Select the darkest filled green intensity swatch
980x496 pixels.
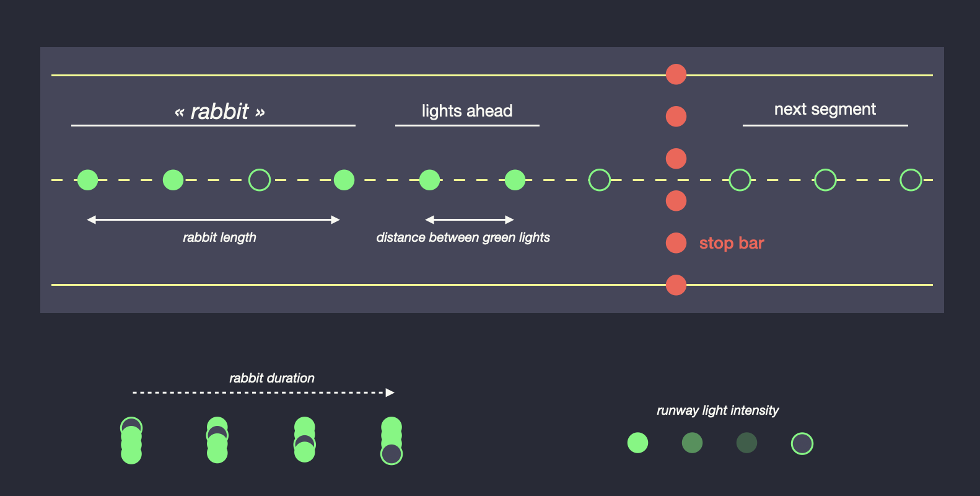click(746, 443)
